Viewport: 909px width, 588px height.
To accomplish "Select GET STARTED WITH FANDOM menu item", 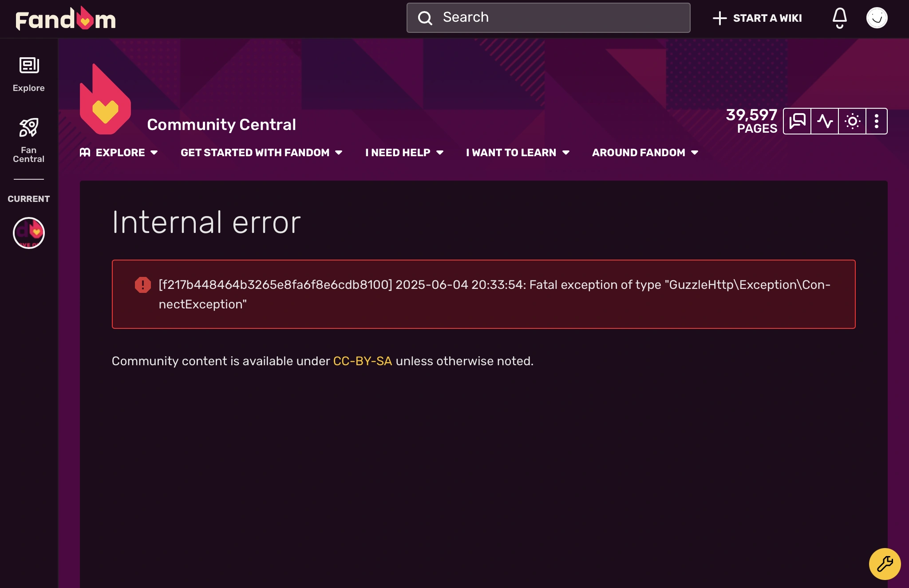I will pyautogui.click(x=261, y=153).
